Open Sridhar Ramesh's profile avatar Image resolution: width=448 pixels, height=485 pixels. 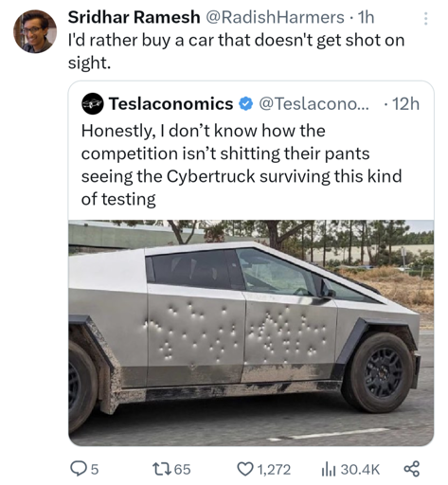(x=35, y=31)
